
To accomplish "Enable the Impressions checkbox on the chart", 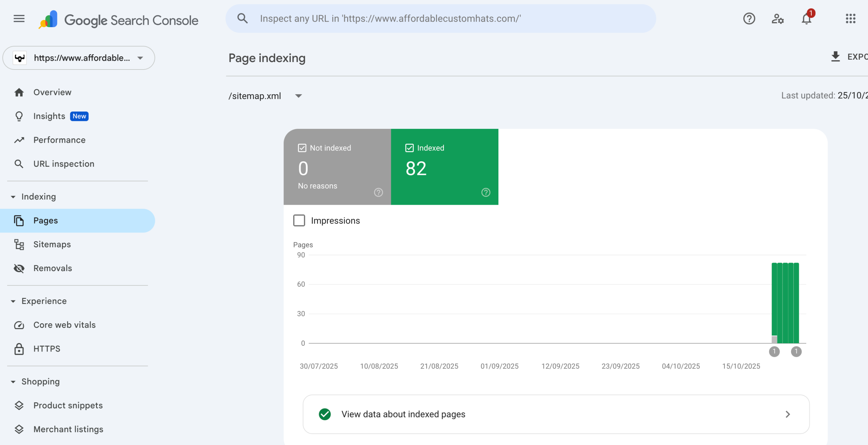I will click(x=299, y=220).
